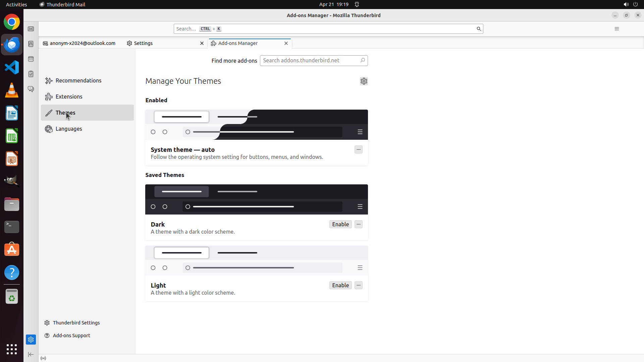Enable the Light theme
The width and height of the screenshot is (644, 362).
[x=340, y=285]
